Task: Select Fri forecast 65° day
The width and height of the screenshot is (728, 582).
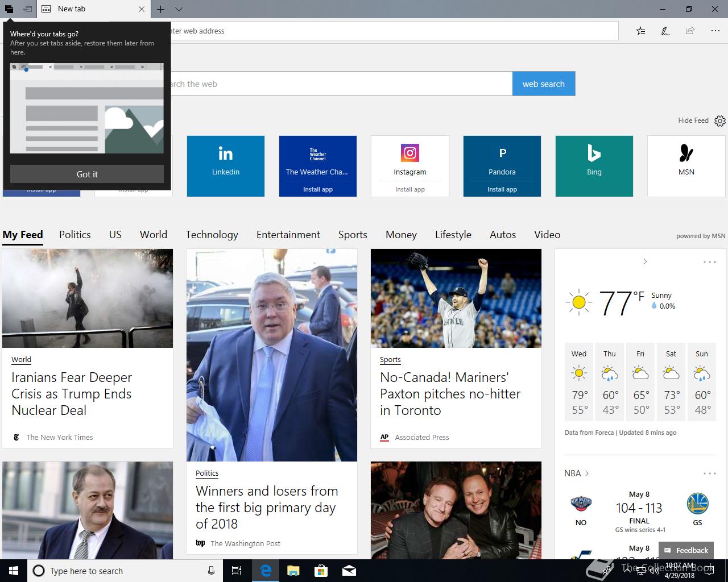Action: [640, 382]
